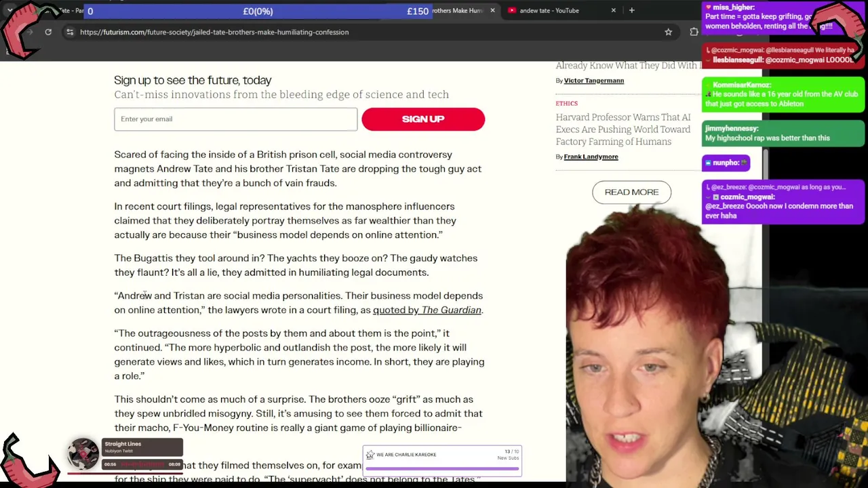The height and width of the screenshot is (488, 868).
Task: Open author Frank Landymore's page
Action: tap(591, 157)
